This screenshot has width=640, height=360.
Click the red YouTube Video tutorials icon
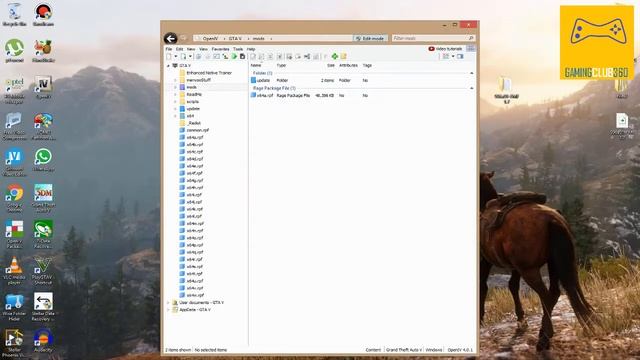(431, 49)
